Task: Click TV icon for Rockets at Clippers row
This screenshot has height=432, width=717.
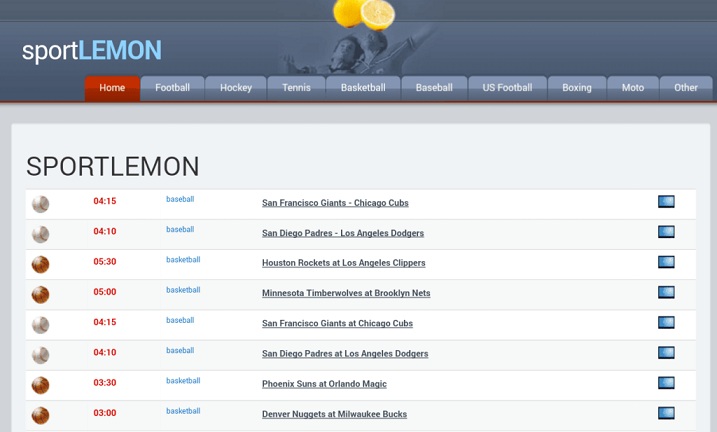Action: 666,262
